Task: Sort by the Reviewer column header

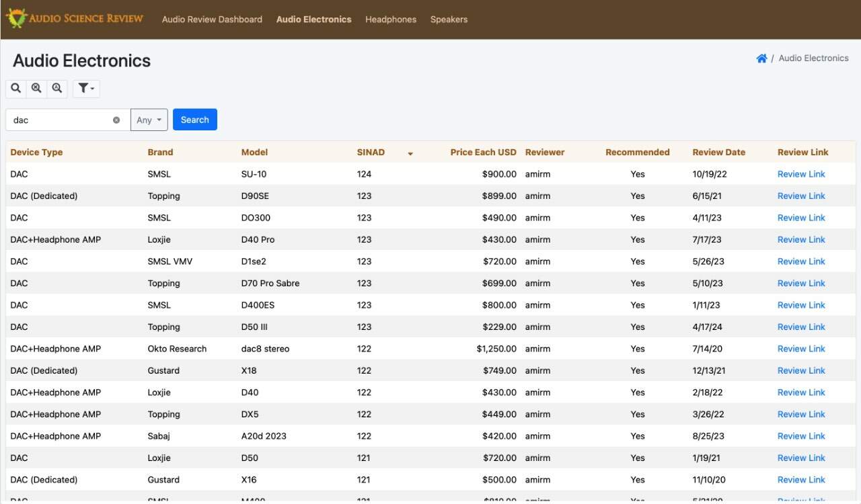Action: [545, 152]
